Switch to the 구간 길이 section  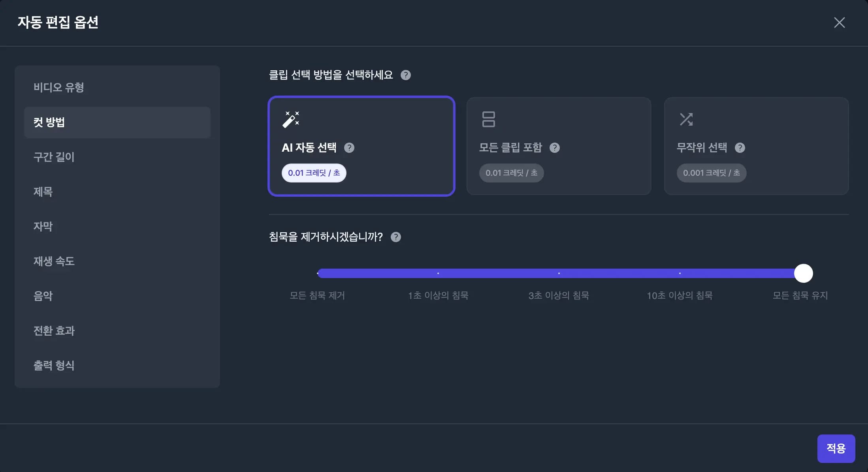click(54, 157)
